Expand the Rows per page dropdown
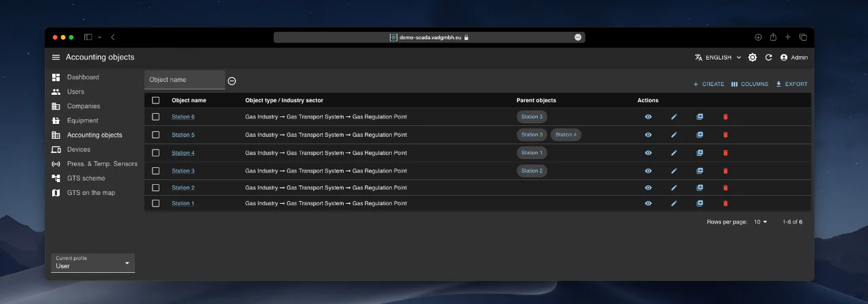Viewport: 868px width, 304px height. (761, 222)
